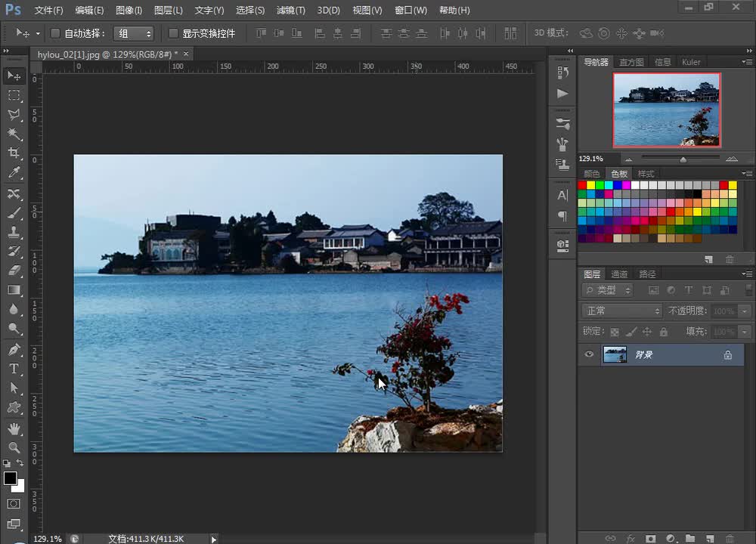Click the navigator preview thumbnail
Image resolution: width=756 pixels, height=544 pixels.
click(x=666, y=110)
